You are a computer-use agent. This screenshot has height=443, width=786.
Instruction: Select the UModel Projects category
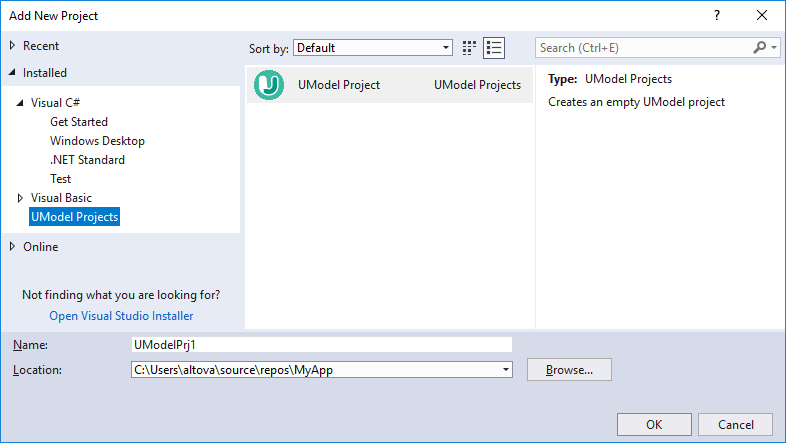75,217
